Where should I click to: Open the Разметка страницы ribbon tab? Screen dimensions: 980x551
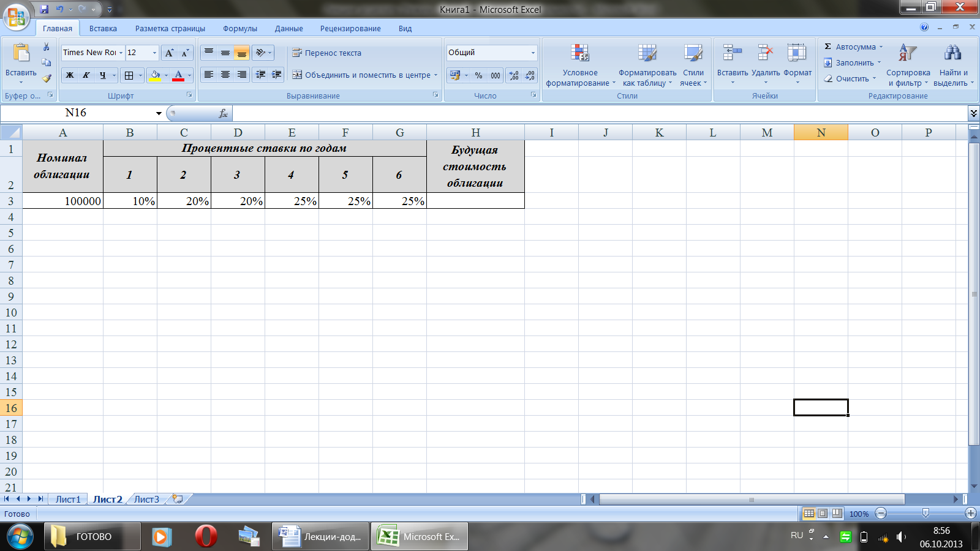[x=170, y=28]
